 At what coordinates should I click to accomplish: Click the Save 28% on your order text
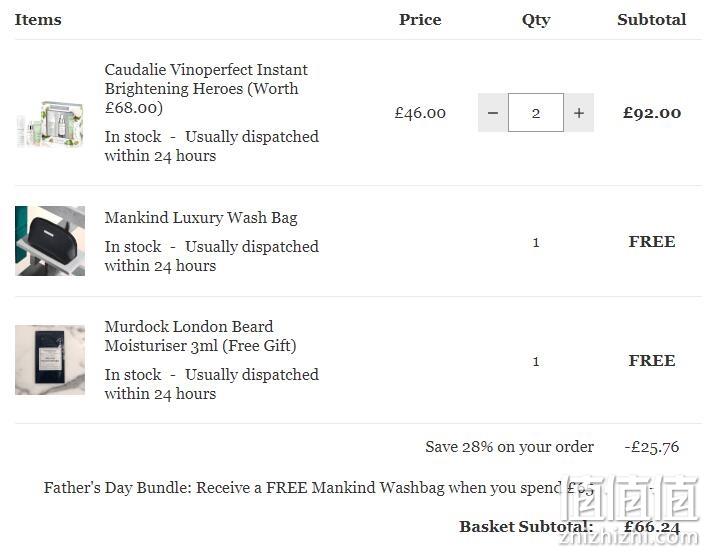pyautogui.click(x=509, y=447)
